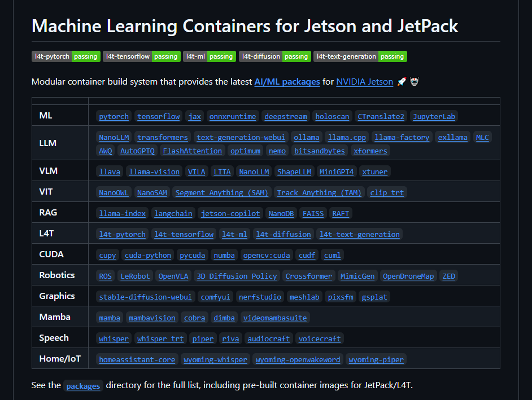Open the cuml link
532x400 pixels.
[x=332, y=256]
